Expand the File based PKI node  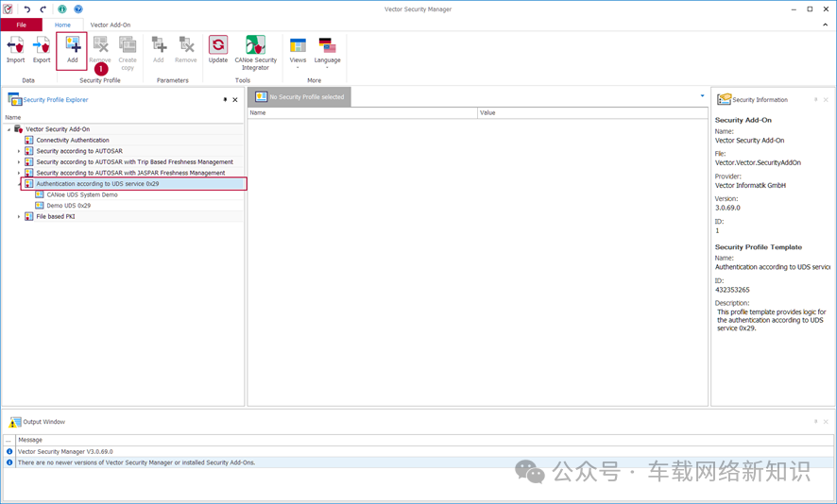19,216
